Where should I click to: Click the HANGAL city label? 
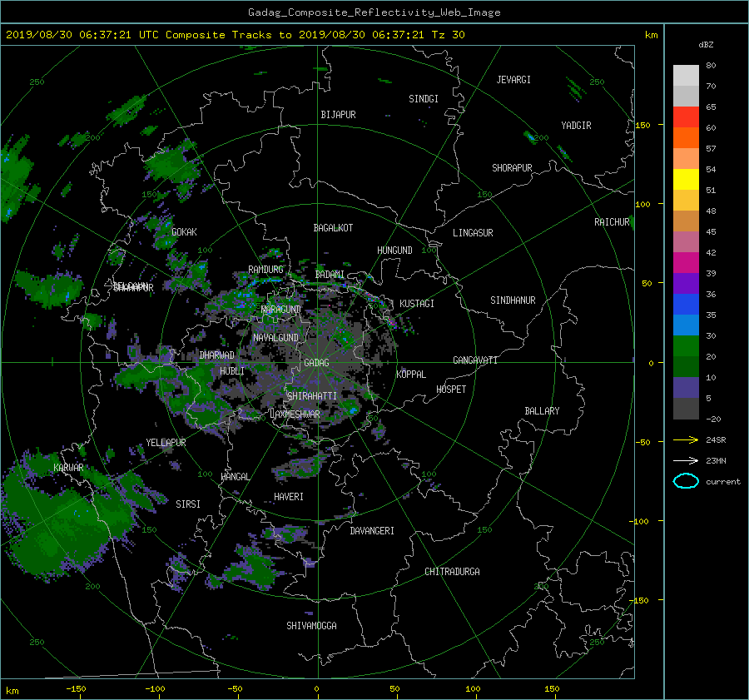click(x=235, y=477)
